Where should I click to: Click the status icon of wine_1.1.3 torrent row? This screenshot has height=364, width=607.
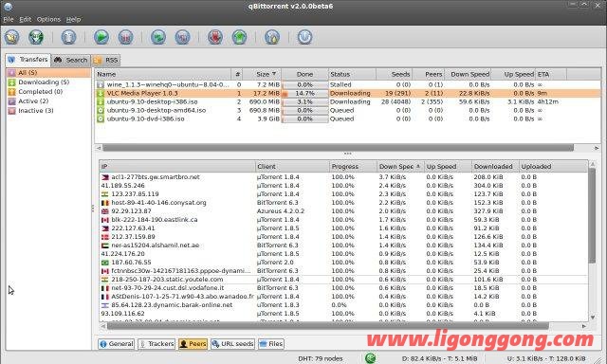(101, 84)
